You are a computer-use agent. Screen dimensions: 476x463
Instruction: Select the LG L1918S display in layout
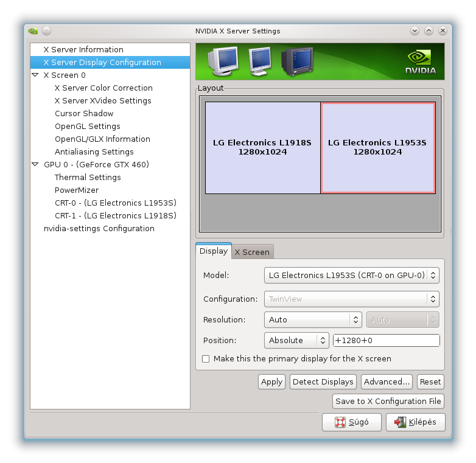click(262, 148)
